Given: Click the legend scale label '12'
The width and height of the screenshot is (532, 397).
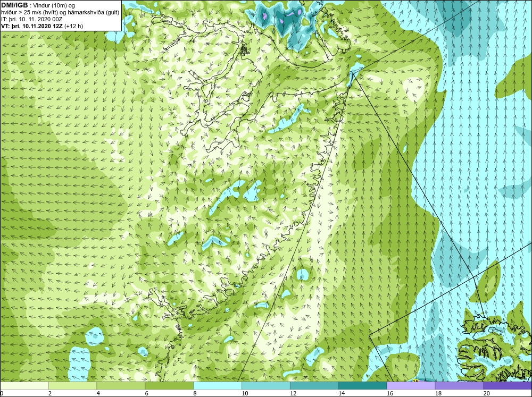Looking at the screenshot, I should click(293, 393).
